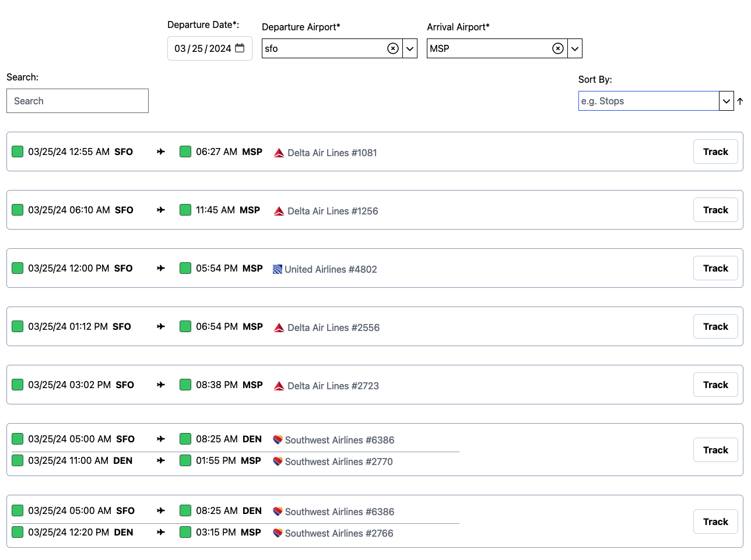
Task: Click green arrival status square for 11:45 AM MSP
Action: pyautogui.click(x=185, y=210)
